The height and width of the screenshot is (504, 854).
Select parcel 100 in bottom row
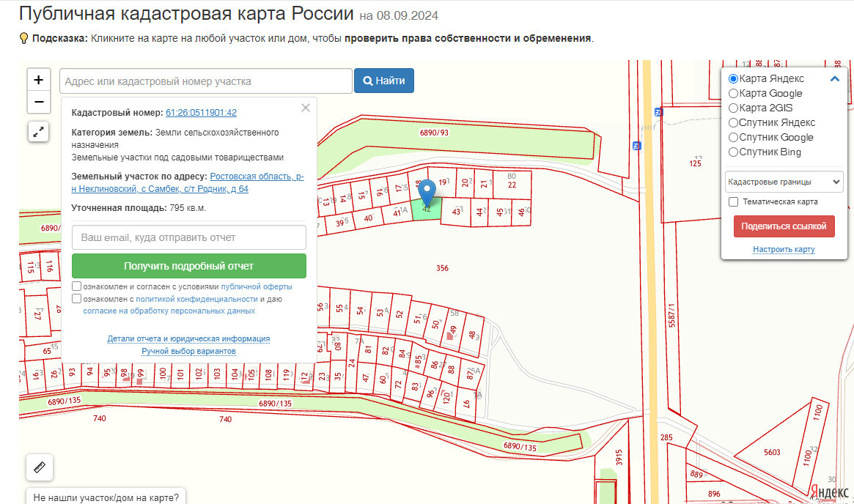[163, 374]
